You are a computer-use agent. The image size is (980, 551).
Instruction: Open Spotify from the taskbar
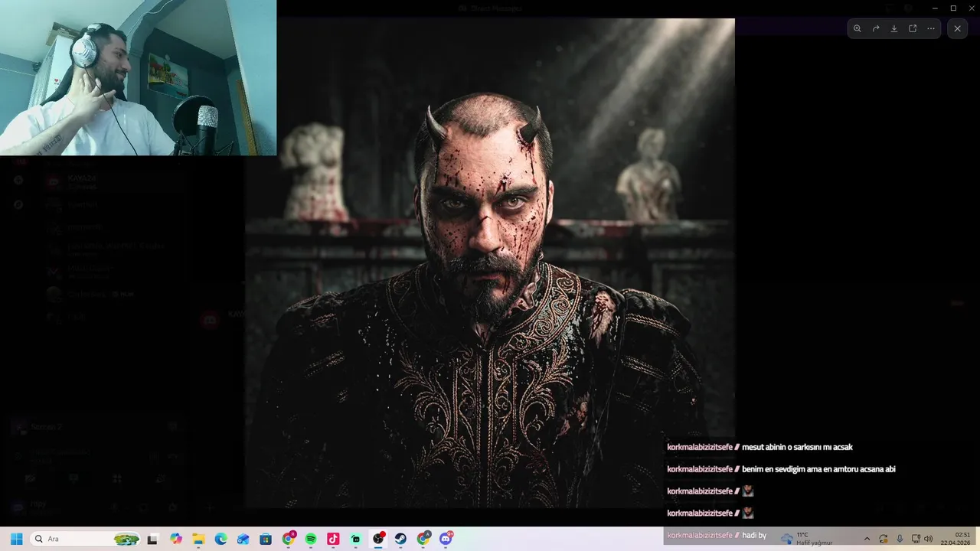[311, 539]
